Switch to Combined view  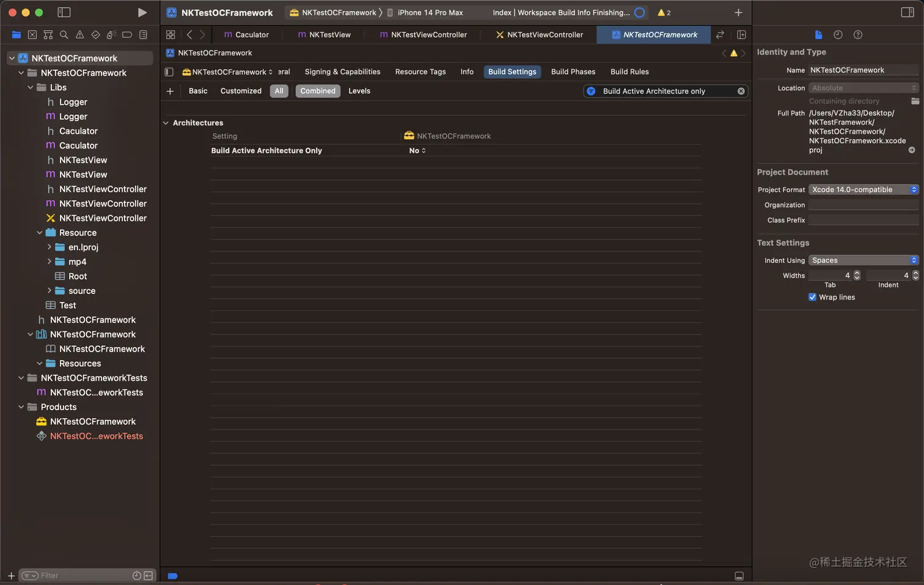point(318,91)
